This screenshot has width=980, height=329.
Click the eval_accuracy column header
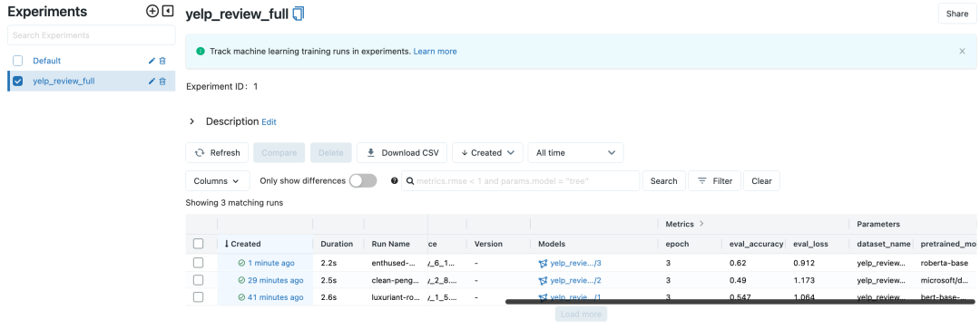click(756, 244)
